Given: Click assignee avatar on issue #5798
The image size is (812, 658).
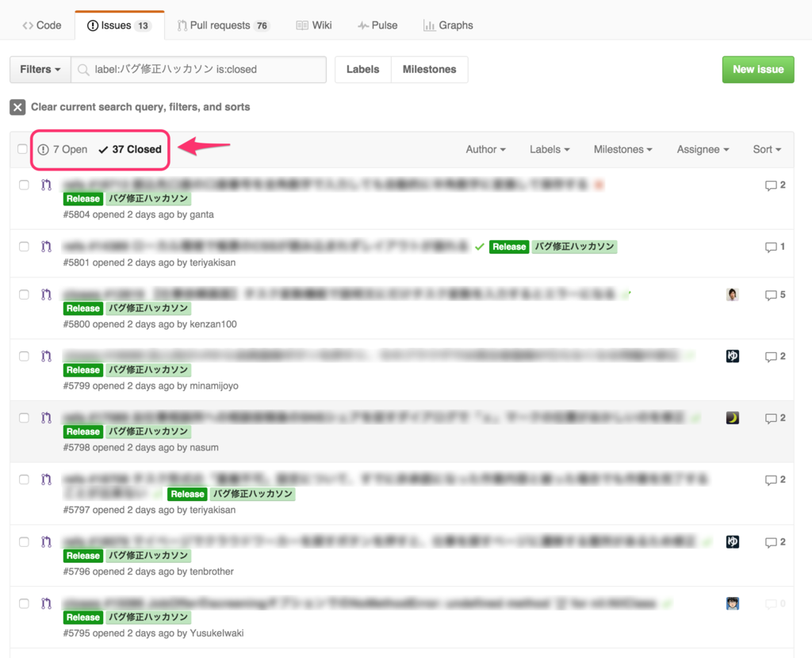Looking at the screenshot, I should (x=732, y=418).
